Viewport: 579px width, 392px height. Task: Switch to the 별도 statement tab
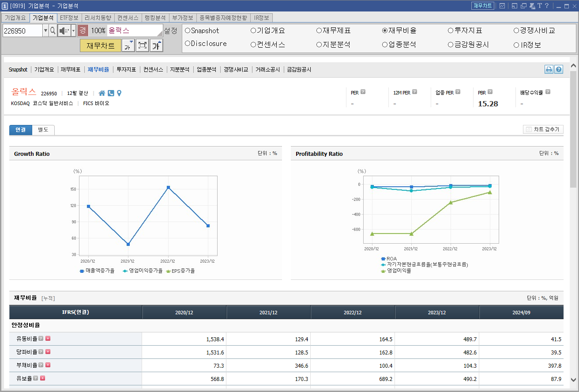click(x=43, y=130)
